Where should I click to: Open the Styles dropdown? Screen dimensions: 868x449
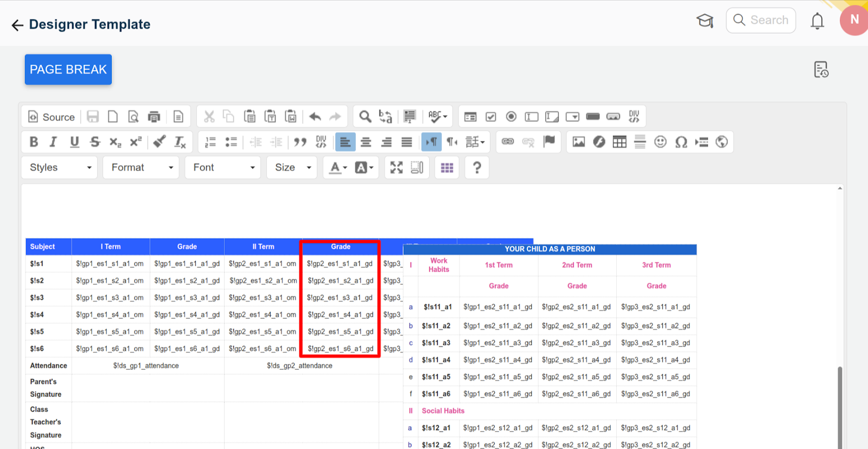tap(60, 168)
